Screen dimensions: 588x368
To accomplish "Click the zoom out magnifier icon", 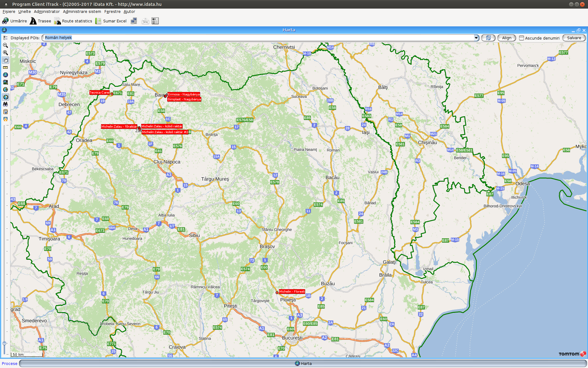I will (5, 45).
